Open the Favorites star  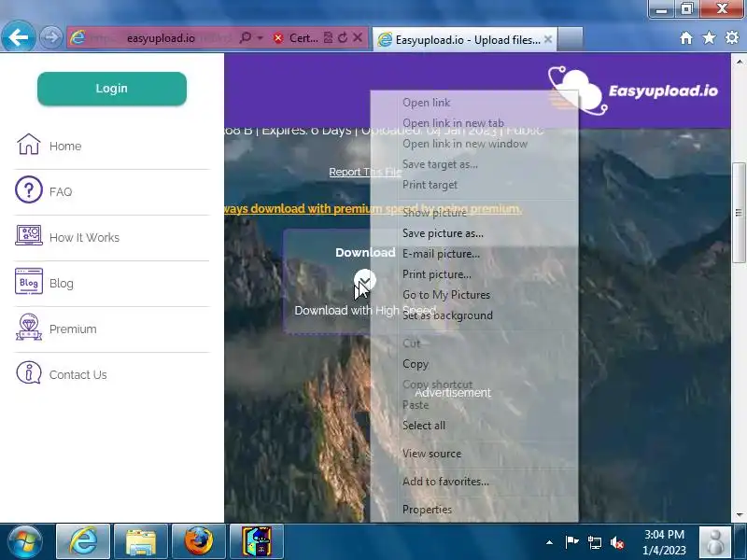709,37
